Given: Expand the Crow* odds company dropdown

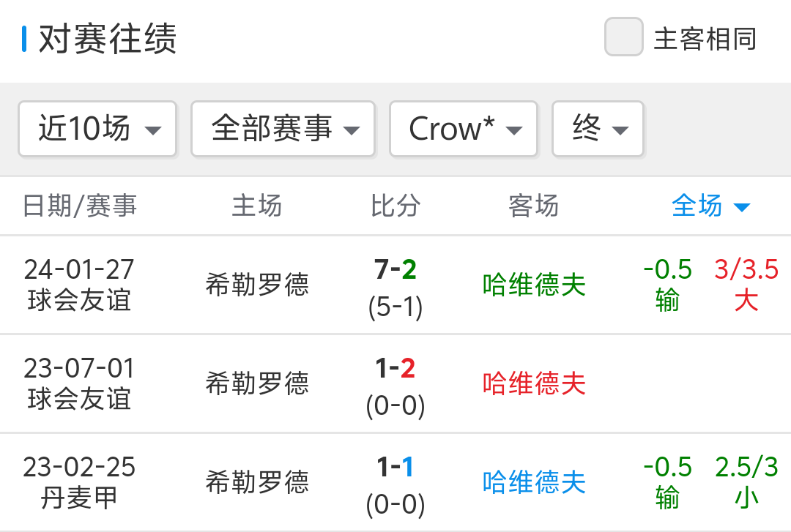Looking at the screenshot, I should coord(464,129).
